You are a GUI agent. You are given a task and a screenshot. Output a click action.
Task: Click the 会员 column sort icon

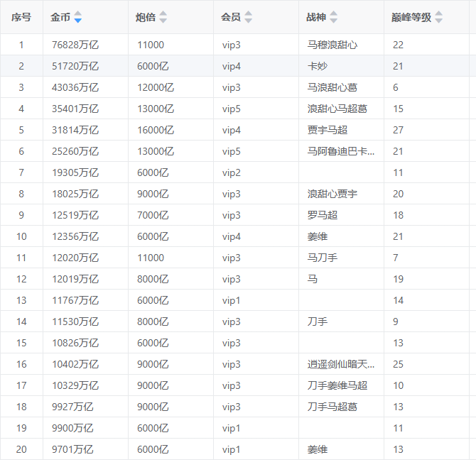pos(249,18)
